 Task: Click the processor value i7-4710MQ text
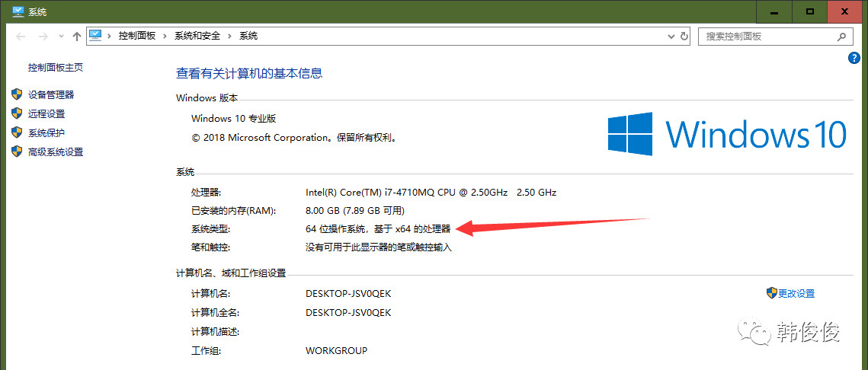pos(431,193)
